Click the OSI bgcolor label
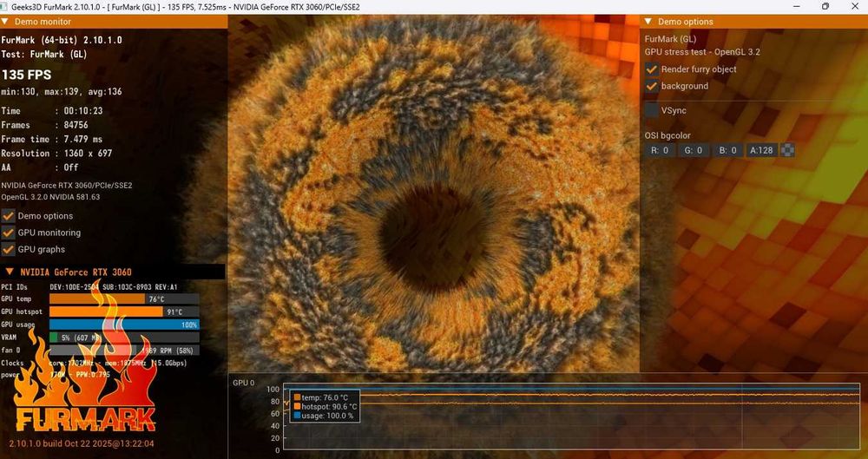868x459 pixels. (667, 135)
